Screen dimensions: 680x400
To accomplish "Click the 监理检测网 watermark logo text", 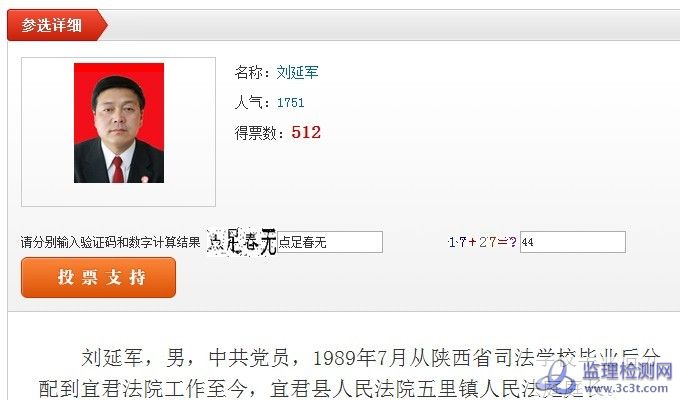I will click(x=627, y=371).
